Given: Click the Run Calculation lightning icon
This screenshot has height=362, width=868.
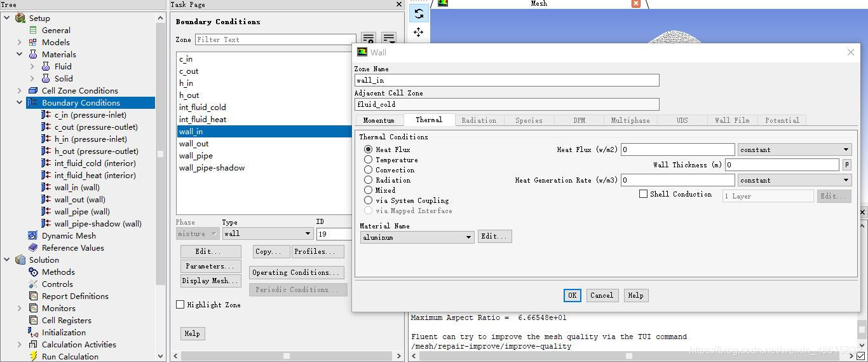Looking at the screenshot, I should coord(33,357).
